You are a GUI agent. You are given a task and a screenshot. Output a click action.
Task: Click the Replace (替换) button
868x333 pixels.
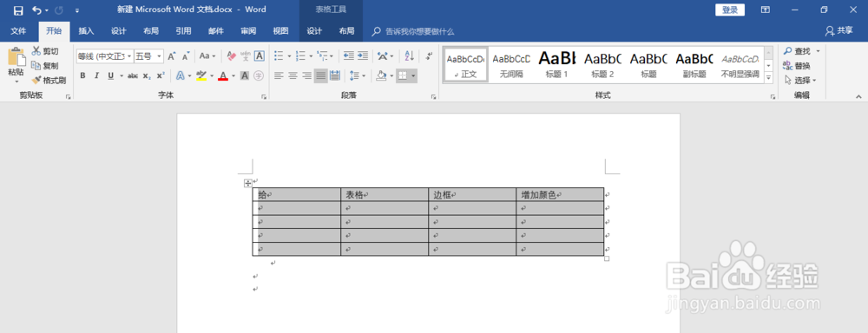click(x=798, y=65)
